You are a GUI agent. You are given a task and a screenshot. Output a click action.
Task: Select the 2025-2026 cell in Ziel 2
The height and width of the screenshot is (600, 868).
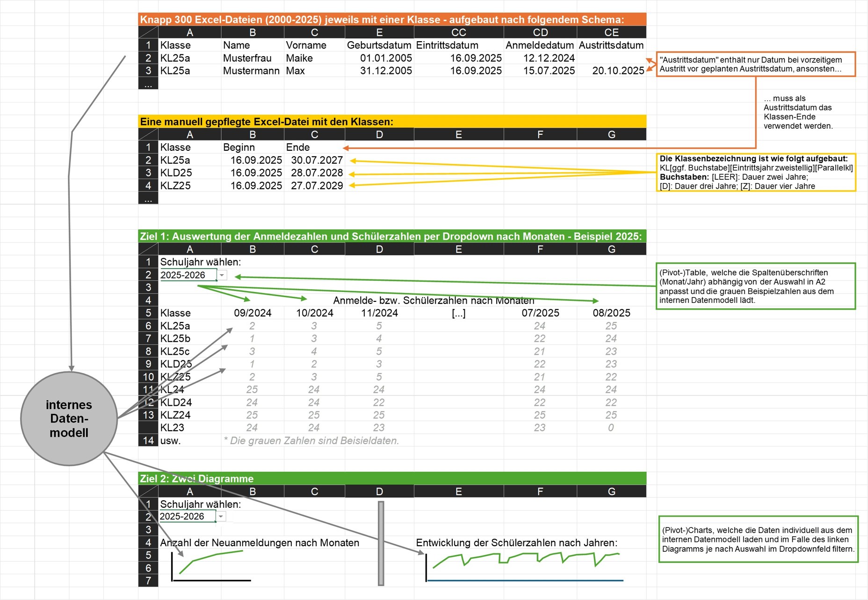coord(187,517)
